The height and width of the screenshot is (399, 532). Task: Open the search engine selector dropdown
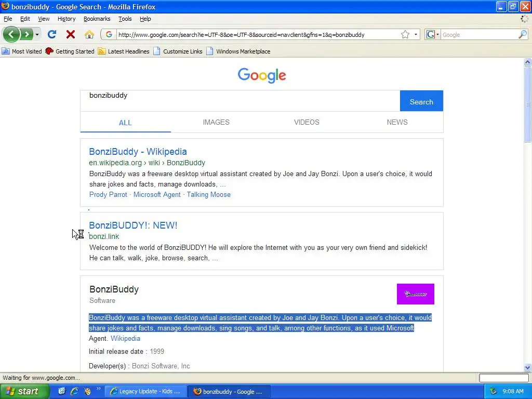[x=433, y=35]
